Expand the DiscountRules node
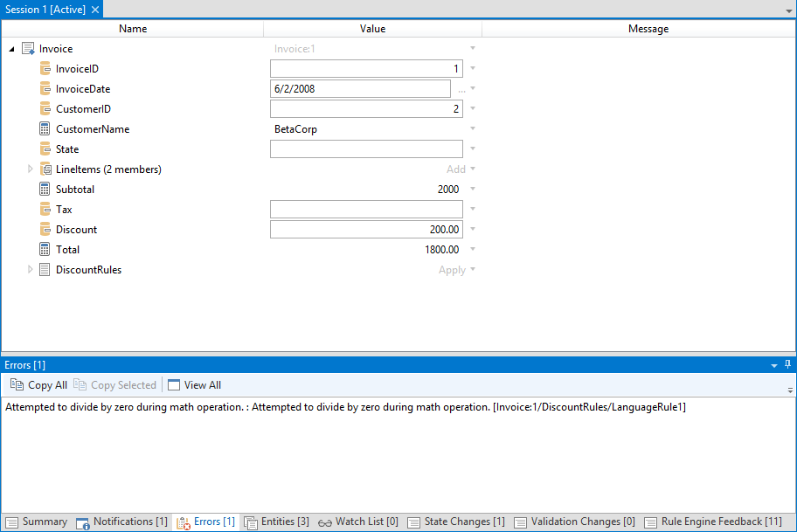The height and width of the screenshot is (532, 797). (x=31, y=270)
